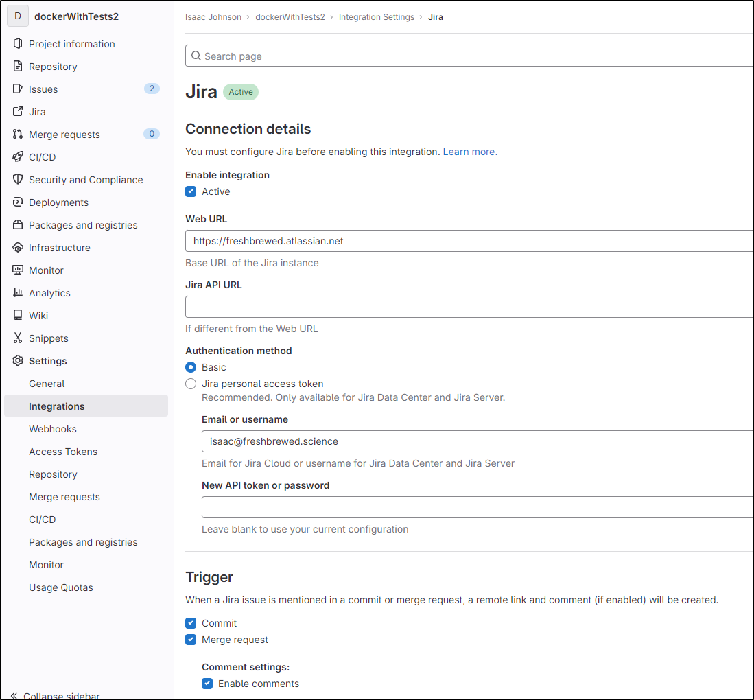754x700 pixels.
Task: Click the Snippets scissors icon
Action: (x=18, y=338)
